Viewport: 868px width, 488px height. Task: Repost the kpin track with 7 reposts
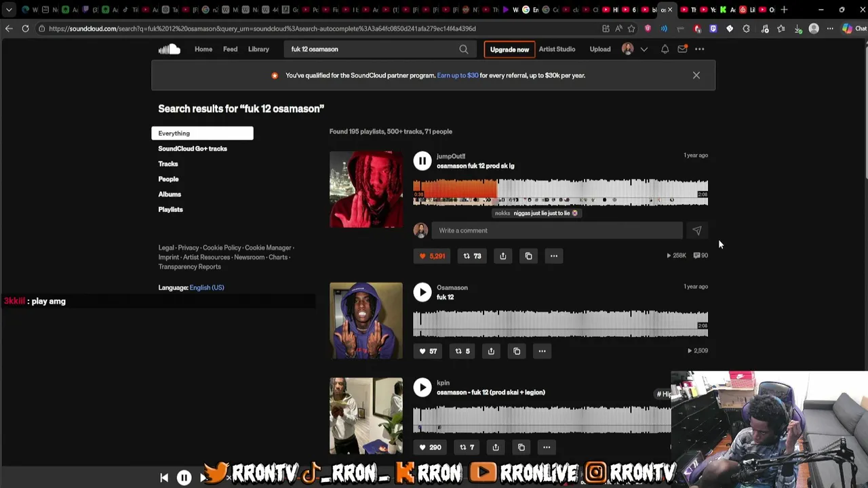coord(467,447)
